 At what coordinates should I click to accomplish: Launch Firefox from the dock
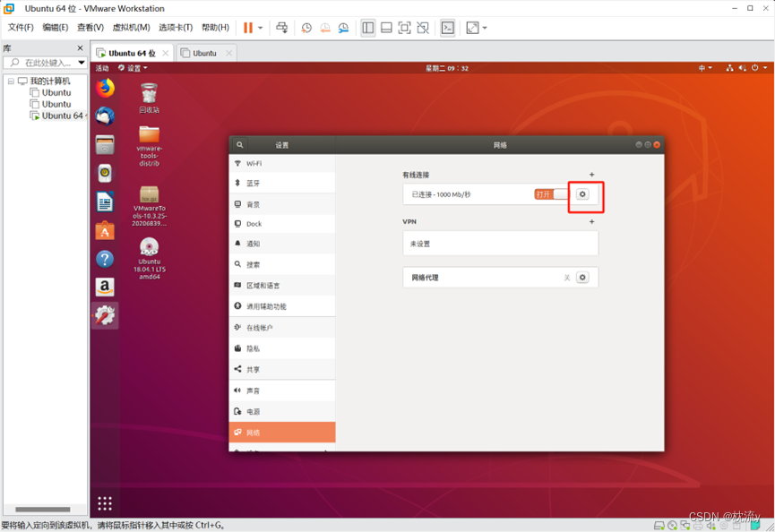tap(105, 89)
